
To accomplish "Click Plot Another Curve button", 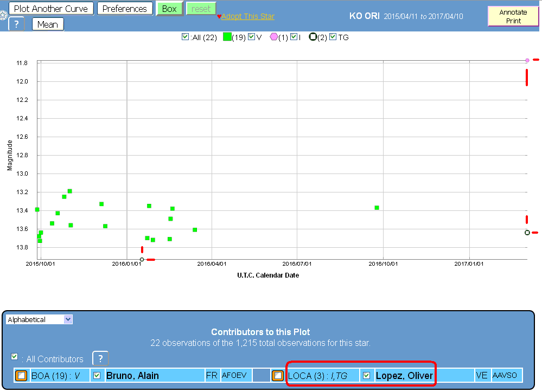I will [x=51, y=9].
